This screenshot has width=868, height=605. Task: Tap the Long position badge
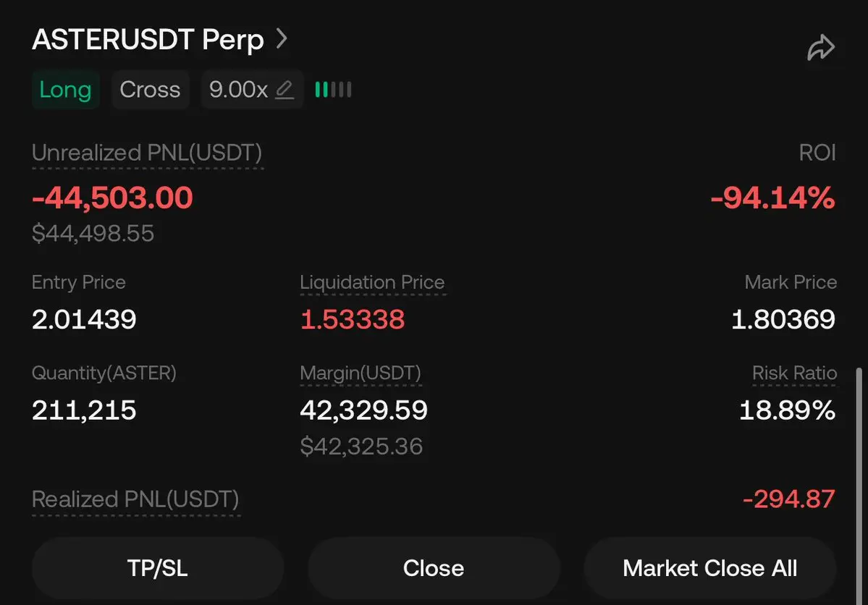coord(65,90)
